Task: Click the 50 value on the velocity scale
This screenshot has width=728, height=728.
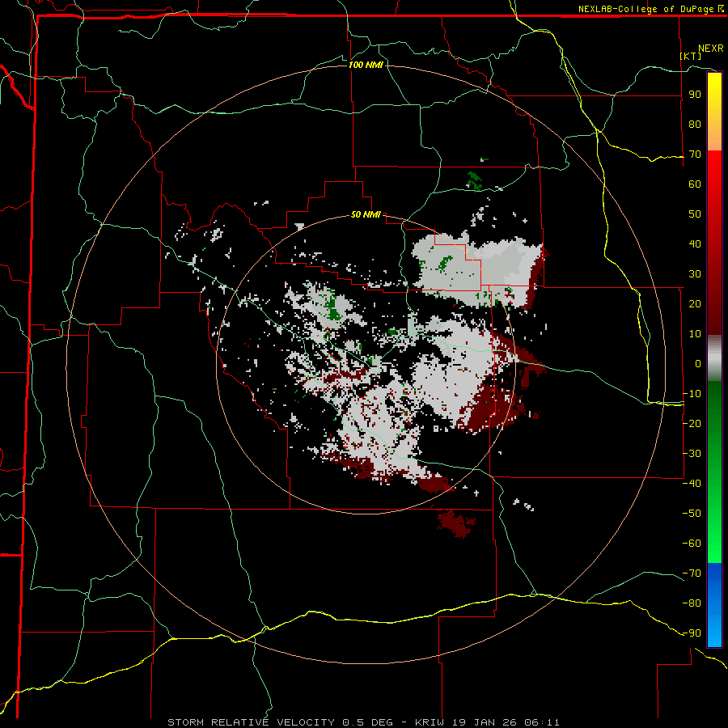Action: click(695, 214)
